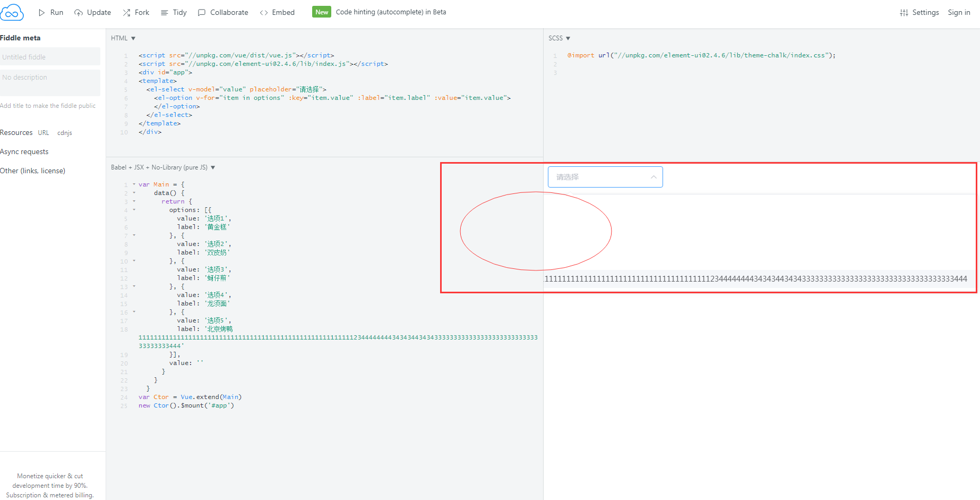Click the Sign in link
The width and height of the screenshot is (980, 500).
tap(959, 12)
